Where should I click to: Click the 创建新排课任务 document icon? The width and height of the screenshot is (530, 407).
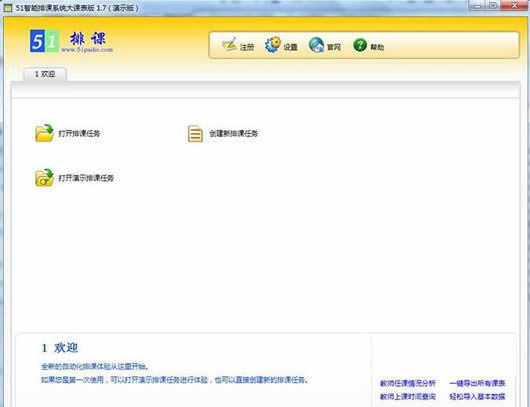click(x=195, y=134)
